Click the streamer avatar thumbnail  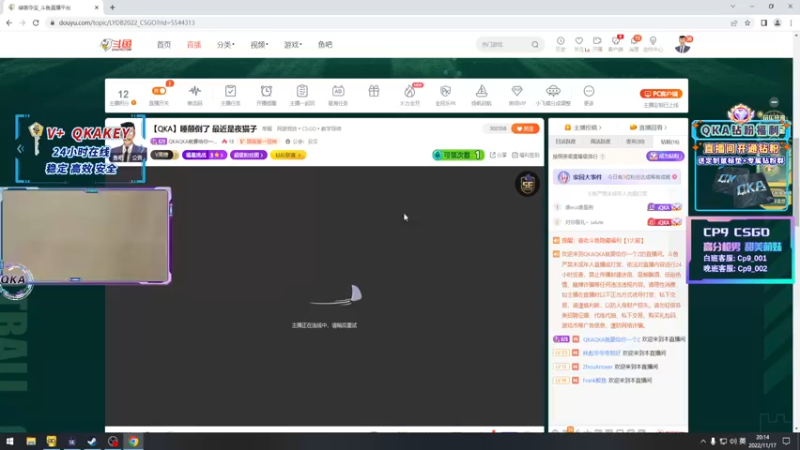click(128, 142)
